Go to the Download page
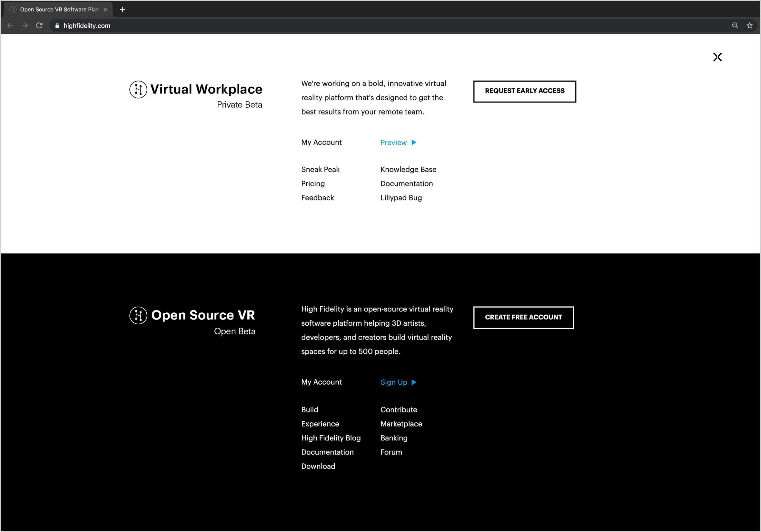 [x=318, y=466]
